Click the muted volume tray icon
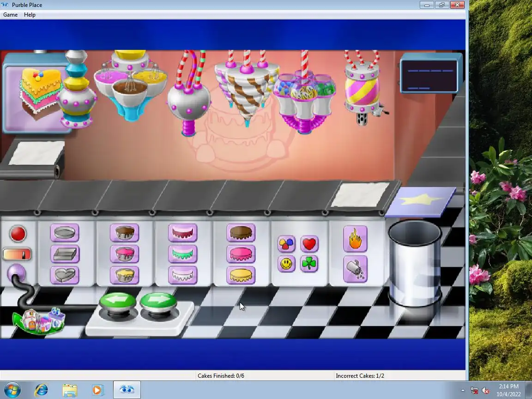 [x=485, y=391]
